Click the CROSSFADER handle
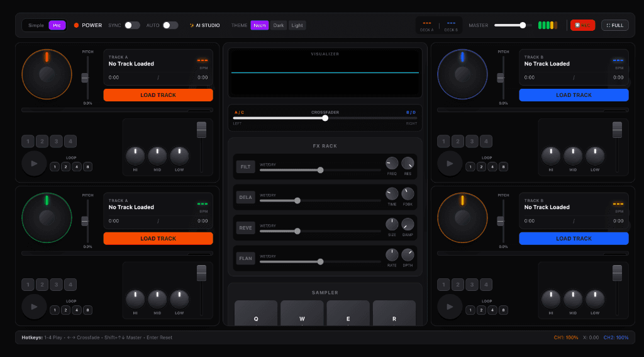This screenshot has height=357, width=644. (325, 118)
